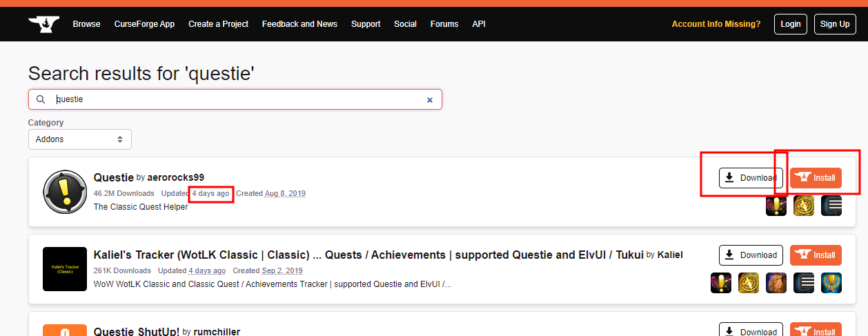Open the Social menu item
The height and width of the screenshot is (336, 868).
tap(405, 24)
